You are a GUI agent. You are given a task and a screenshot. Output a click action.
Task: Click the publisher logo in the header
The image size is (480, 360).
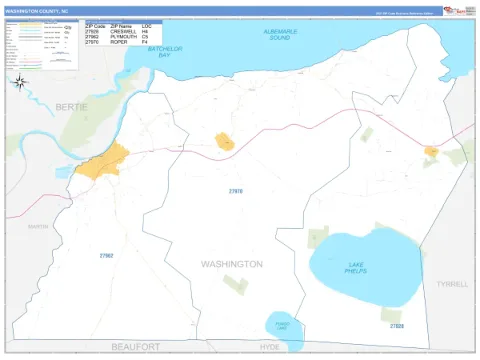pyautogui.click(x=459, y=11)
